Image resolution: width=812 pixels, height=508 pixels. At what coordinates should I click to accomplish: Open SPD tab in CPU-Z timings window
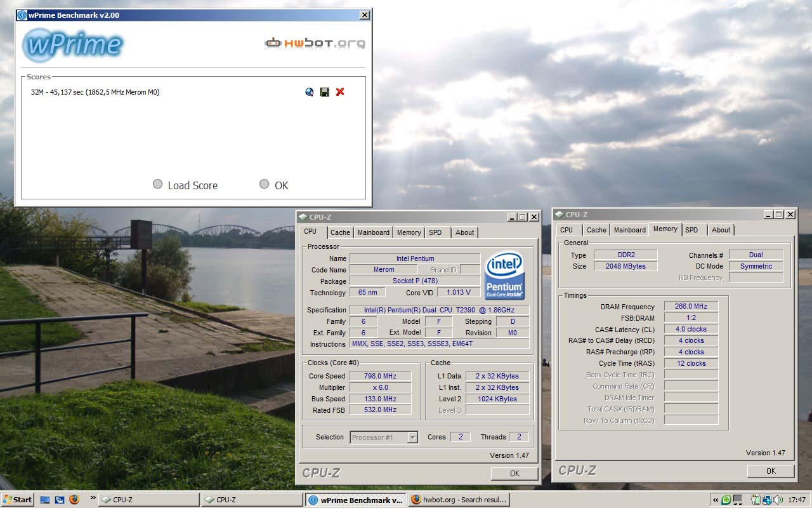(691, 230)
